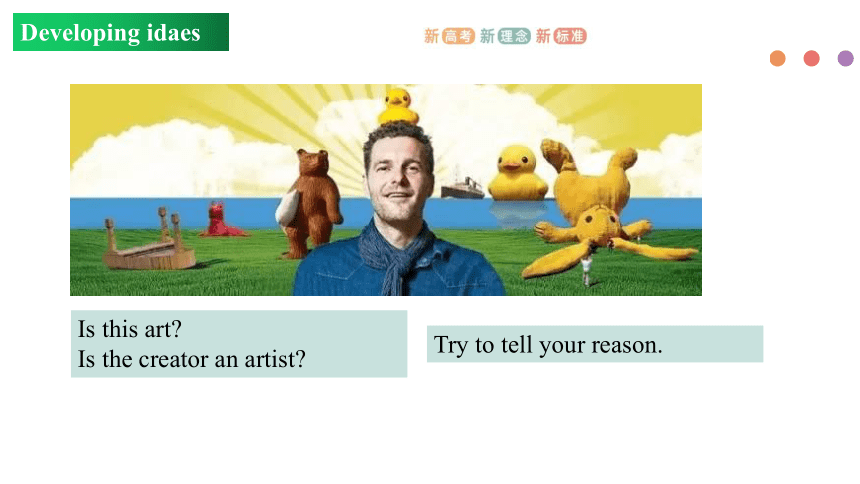Screen dimensions: 860x484
Task: Click the orange dot at top right
Action: 777,58
